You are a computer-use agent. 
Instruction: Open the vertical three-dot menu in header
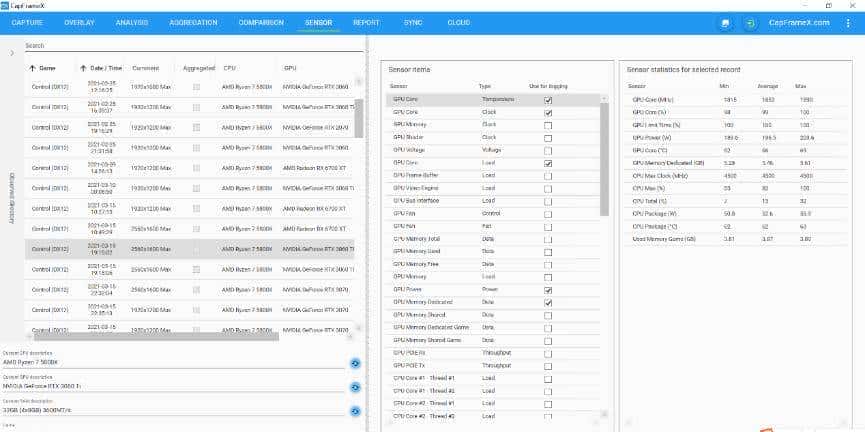pyautogui.click(x=848, y=23)
